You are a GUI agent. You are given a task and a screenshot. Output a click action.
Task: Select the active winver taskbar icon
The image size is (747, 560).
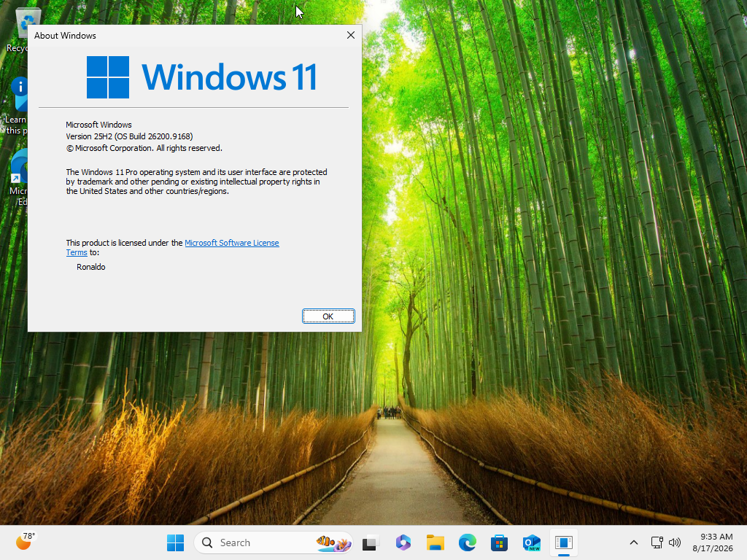tap(564, 542)
